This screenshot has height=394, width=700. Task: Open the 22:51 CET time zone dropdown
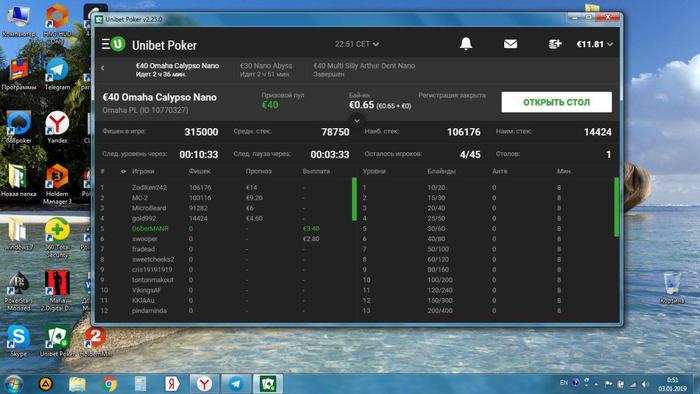coord(357,44)
